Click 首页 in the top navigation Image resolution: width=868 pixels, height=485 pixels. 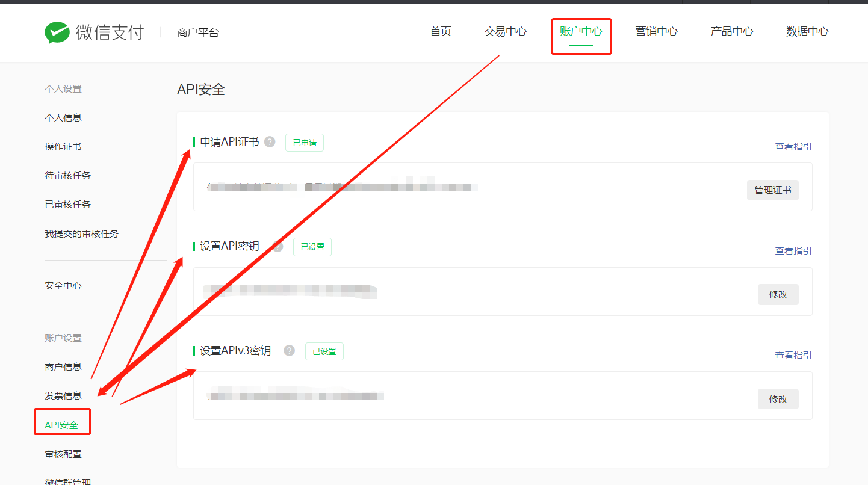[x=440, y=31]
